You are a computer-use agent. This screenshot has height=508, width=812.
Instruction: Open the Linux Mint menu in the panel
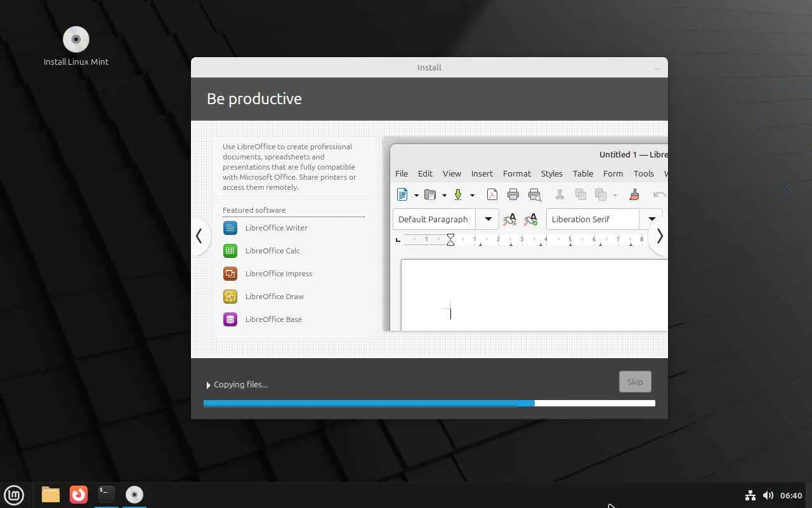14,495
